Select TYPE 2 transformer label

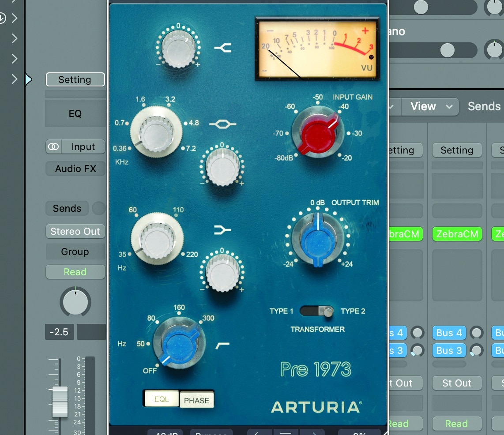tap(353, 311)
